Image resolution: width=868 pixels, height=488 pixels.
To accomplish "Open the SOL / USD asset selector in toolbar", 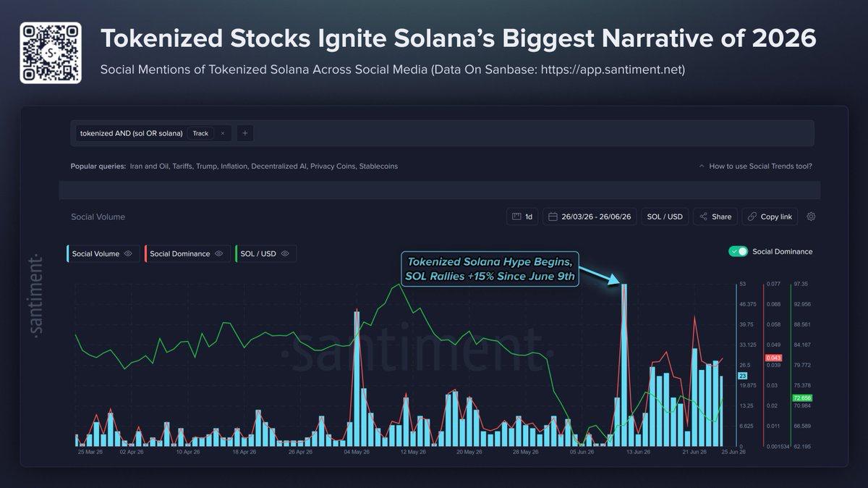I will [665, 216].
